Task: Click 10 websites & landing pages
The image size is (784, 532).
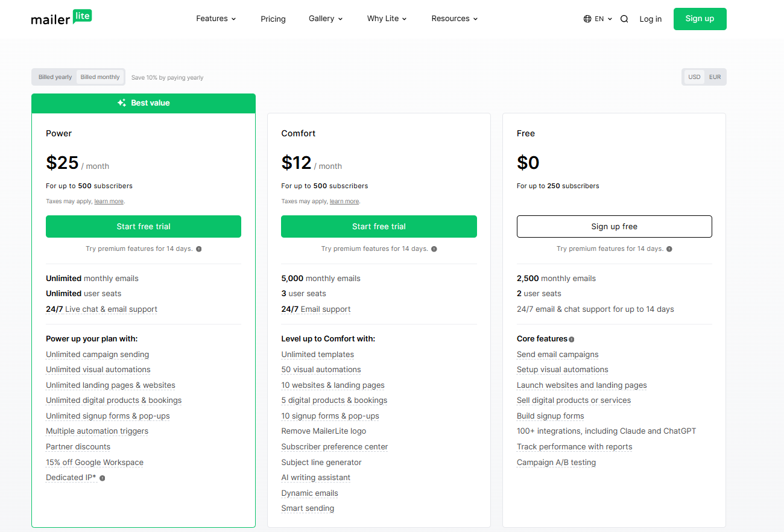Action: (333, 385)
